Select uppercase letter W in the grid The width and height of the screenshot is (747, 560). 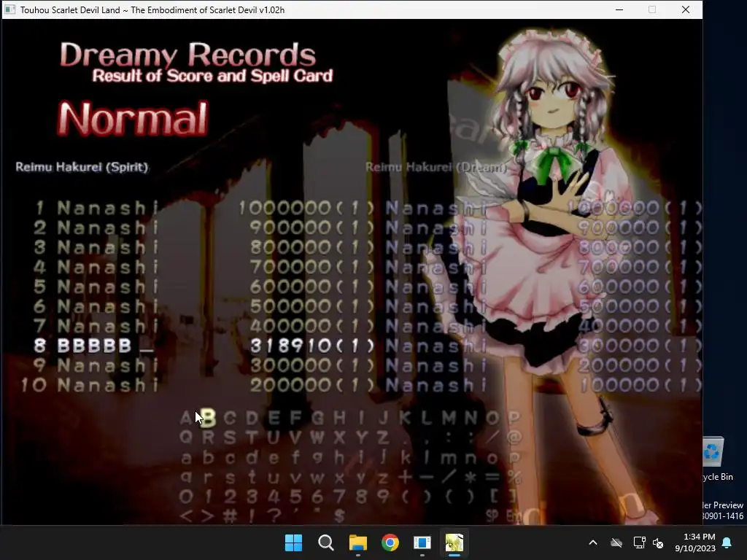(x=317, y=437)
